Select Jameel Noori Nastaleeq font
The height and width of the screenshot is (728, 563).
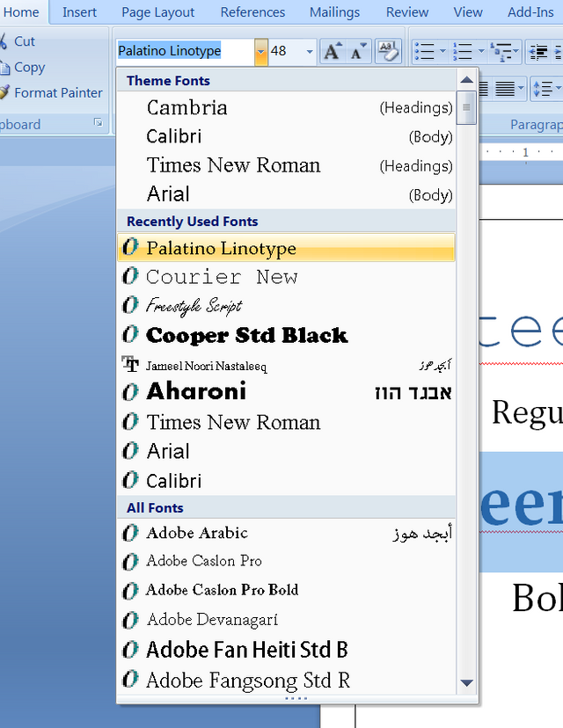click(286, 365)
